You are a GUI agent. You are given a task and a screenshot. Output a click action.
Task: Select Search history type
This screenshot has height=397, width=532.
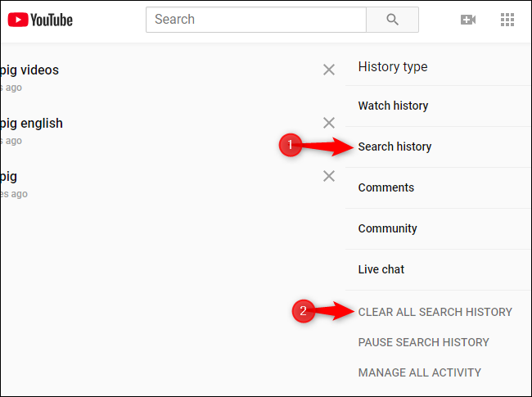point(394,147)
